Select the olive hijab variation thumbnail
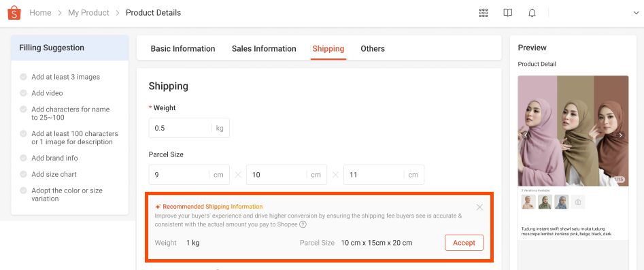Image resolution: width=644 pixels, height=270 pixels. (545, 202)
